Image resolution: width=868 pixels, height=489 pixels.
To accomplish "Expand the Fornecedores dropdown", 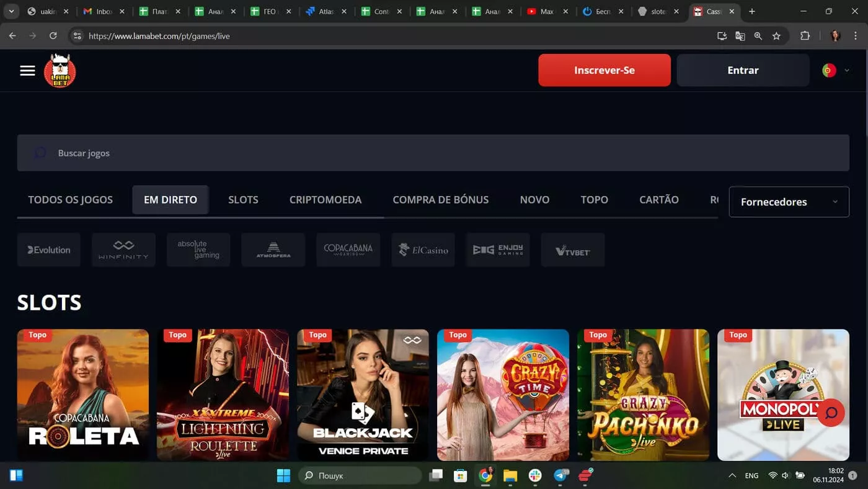I will pyautogui.click(x=789, y=202).
